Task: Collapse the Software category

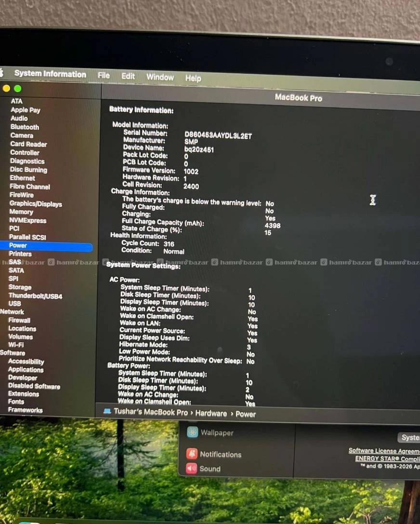Action: (13, 353)
